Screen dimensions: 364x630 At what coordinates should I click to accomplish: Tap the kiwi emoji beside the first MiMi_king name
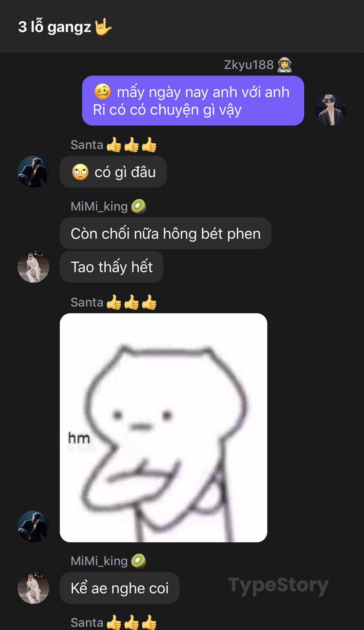pos(138,206)
